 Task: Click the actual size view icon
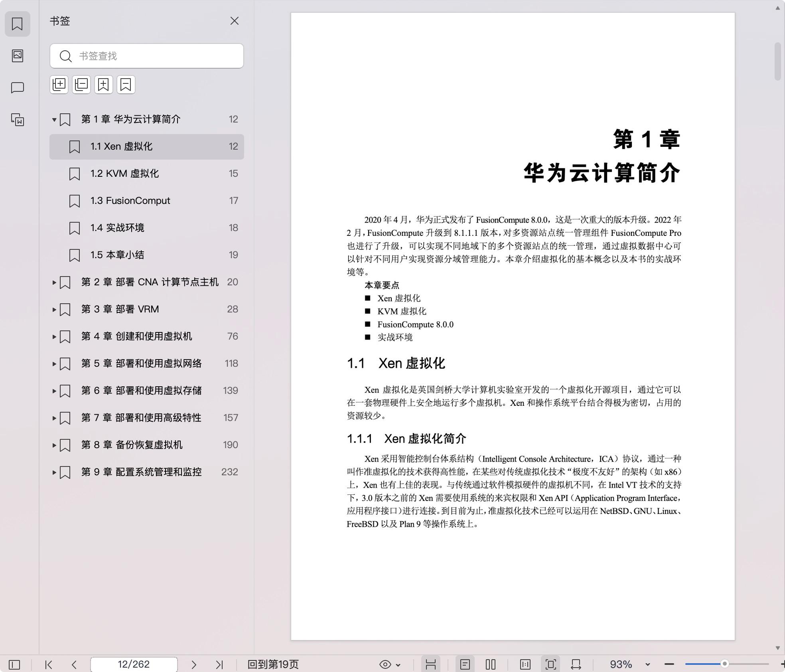click(525, 664)
